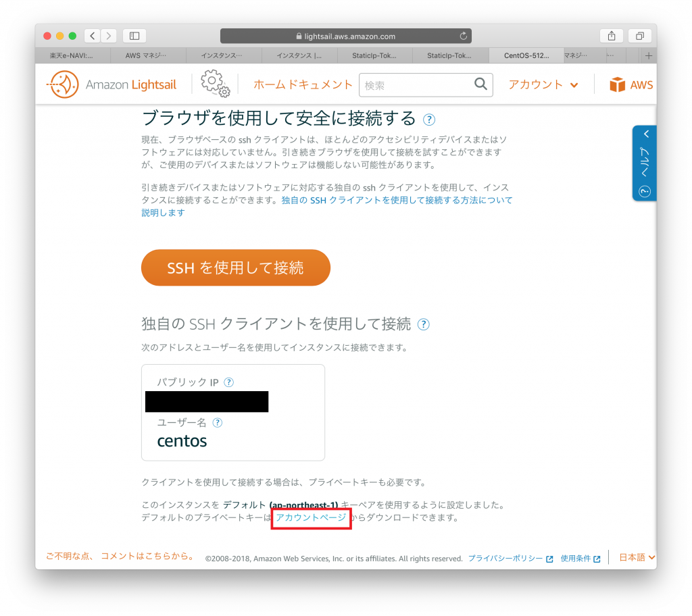
Task: Open the 使用条件 link in footer
Action: coord(576,559)
